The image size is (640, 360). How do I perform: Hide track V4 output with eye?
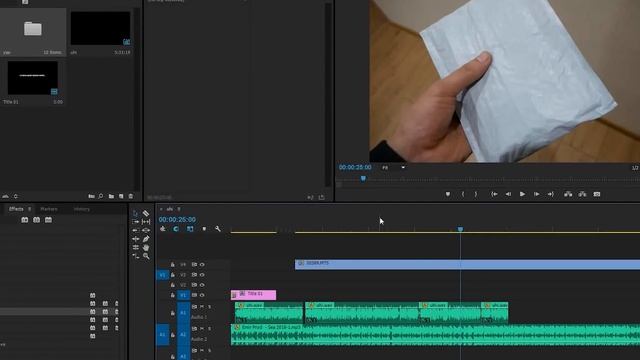[202, 264]
